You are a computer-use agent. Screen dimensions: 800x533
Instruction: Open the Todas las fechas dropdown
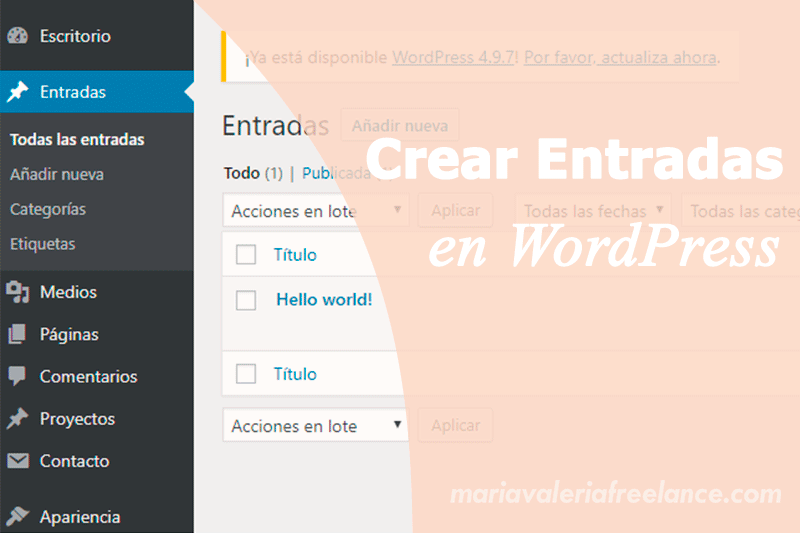[x=593, y=210]
